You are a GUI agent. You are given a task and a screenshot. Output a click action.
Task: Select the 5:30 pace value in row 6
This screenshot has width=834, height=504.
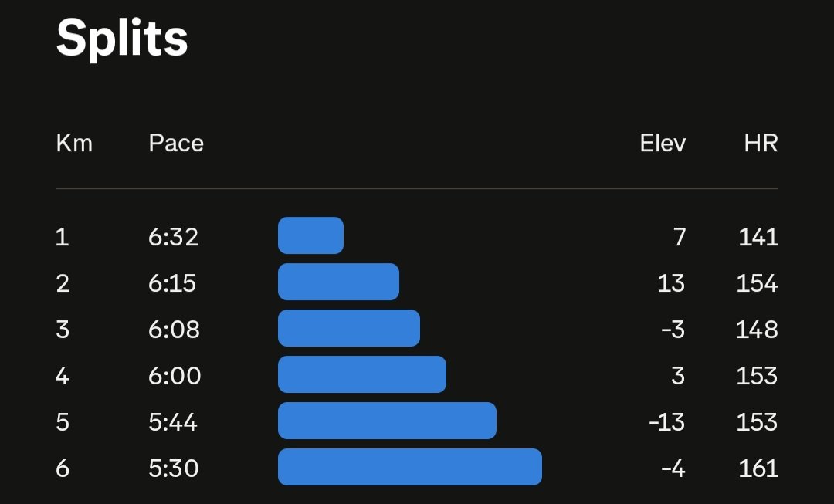tap(174, 468)
